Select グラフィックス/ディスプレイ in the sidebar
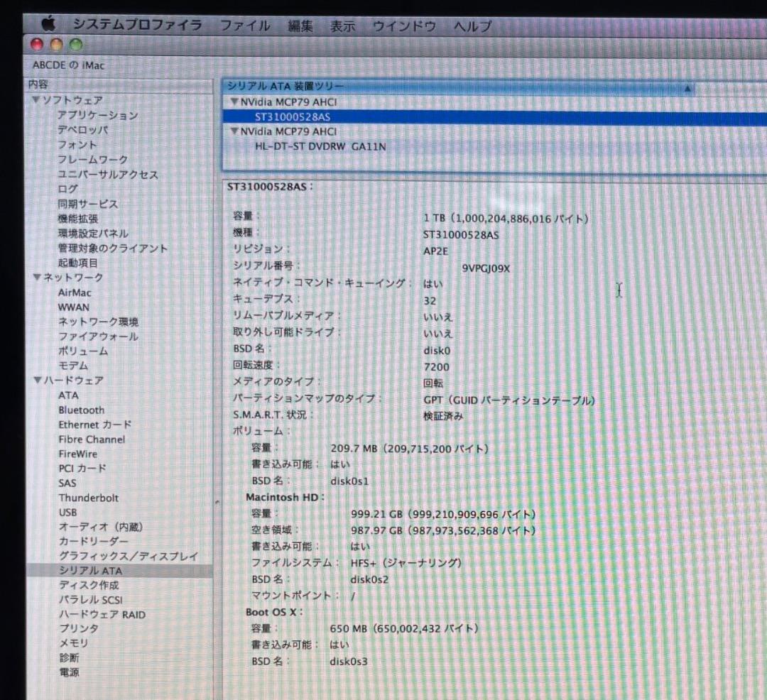 126,556
